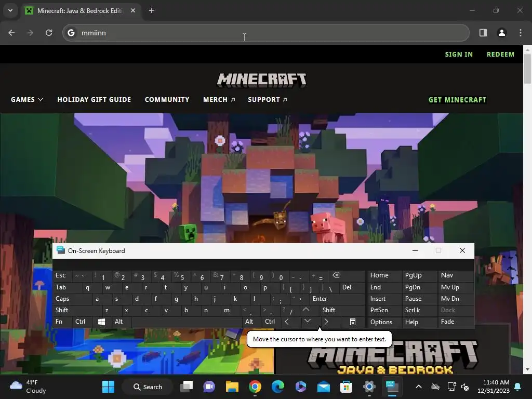Toggle right Shift key on On-Screen Keyboard

point(342,310)
